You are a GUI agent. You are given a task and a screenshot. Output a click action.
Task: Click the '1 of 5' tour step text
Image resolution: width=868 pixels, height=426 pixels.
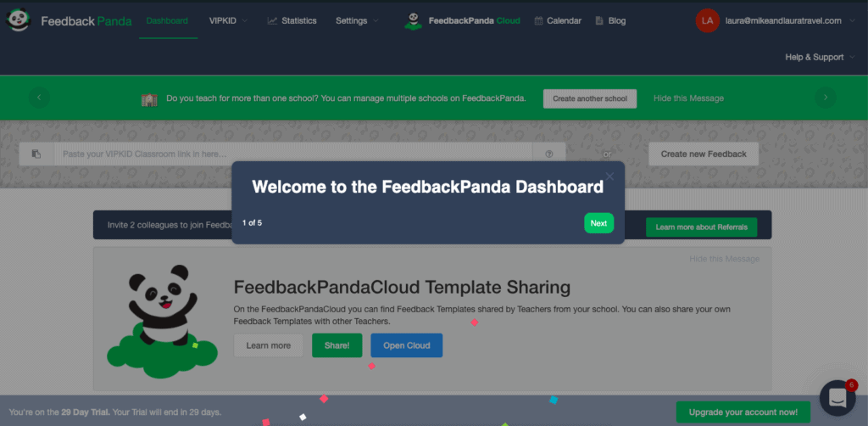252,223
